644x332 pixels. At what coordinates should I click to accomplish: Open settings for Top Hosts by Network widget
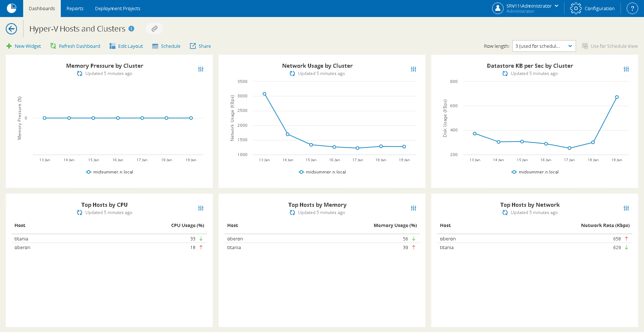coord(626,208)
